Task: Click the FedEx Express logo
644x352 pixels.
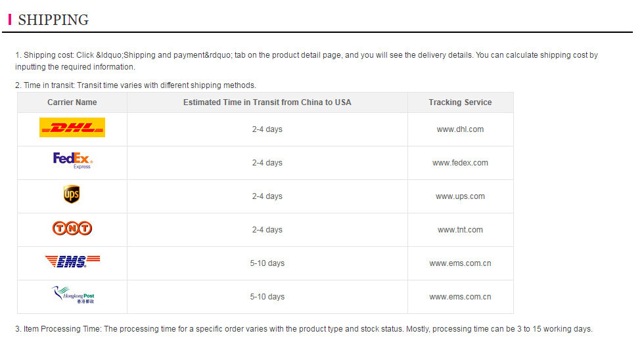Action: tap(72, 161)
